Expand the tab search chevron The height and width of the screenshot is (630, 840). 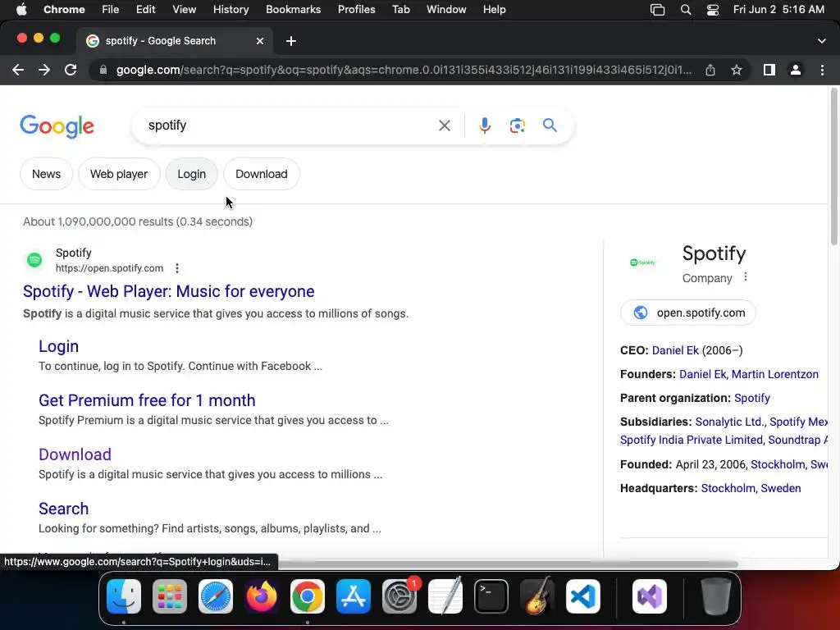pyautogui.click(x=821, y=41)
